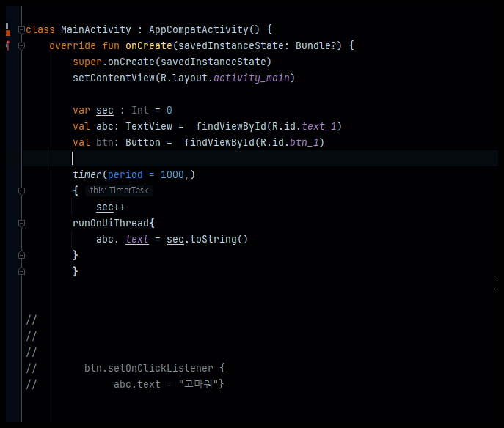Click fold end marker of timer lambda
Viewport: 504px width, 428px height.
pyautogui.click(x=21, y=271)
